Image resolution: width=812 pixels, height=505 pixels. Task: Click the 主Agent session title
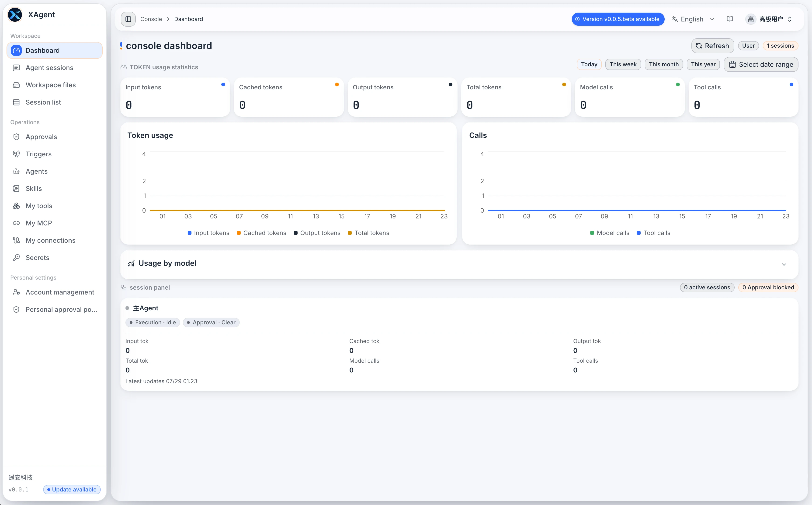click(146, 308)
